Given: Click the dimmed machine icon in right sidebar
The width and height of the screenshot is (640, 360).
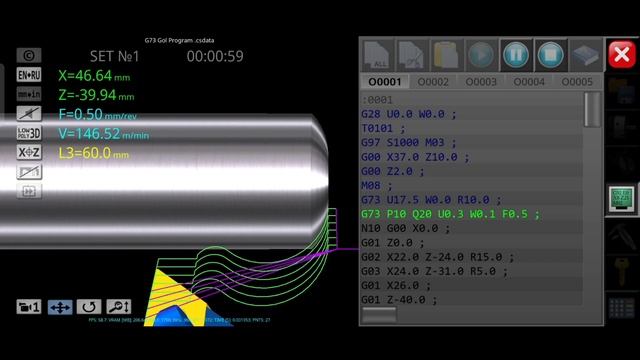Looking at the screenshot, I should (x=621, y=127).
